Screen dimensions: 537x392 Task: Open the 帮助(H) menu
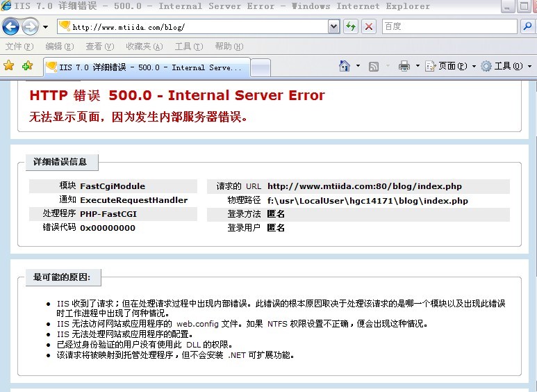tap(229, 47)
